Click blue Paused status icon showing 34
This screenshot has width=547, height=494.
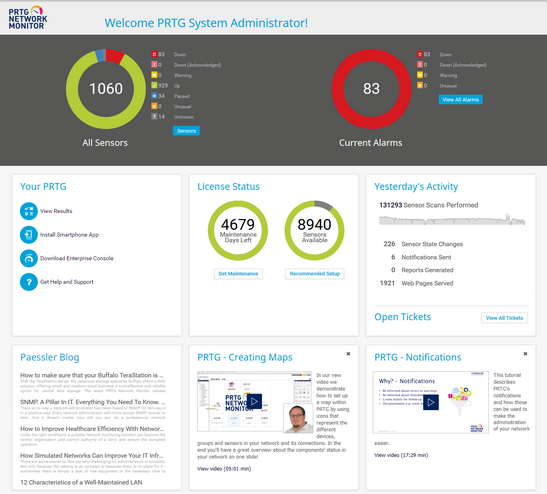tap(154, 96)
